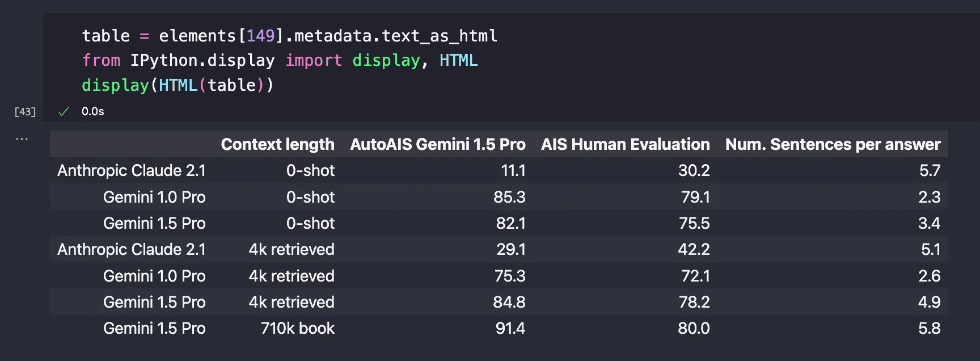Click the import keyword in the code

pos(314,60)
